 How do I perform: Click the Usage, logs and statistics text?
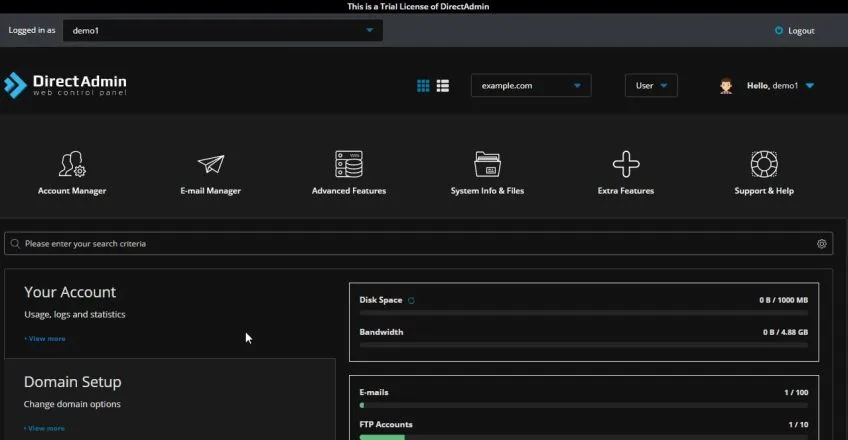(x=75, y=315)
